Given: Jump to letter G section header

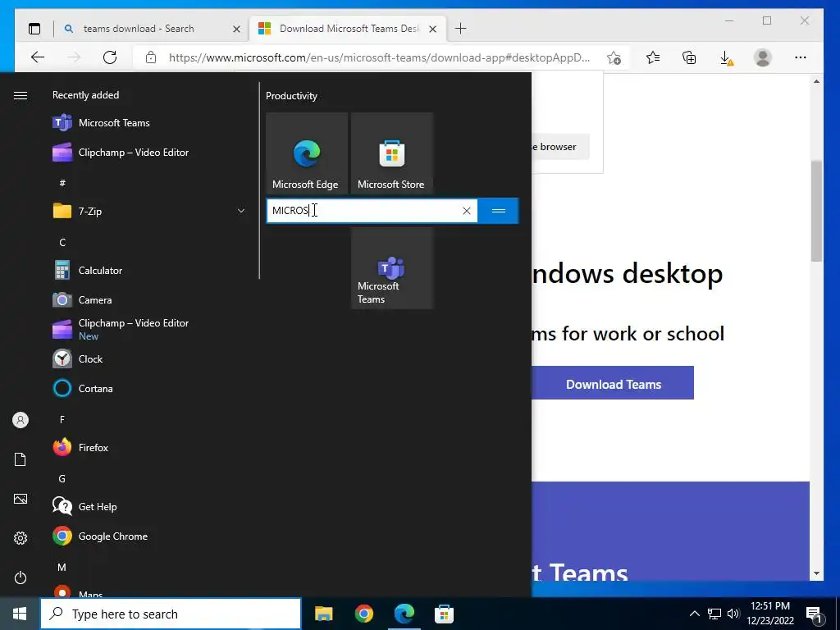Looking at the screenshot, I should point(62,478).
